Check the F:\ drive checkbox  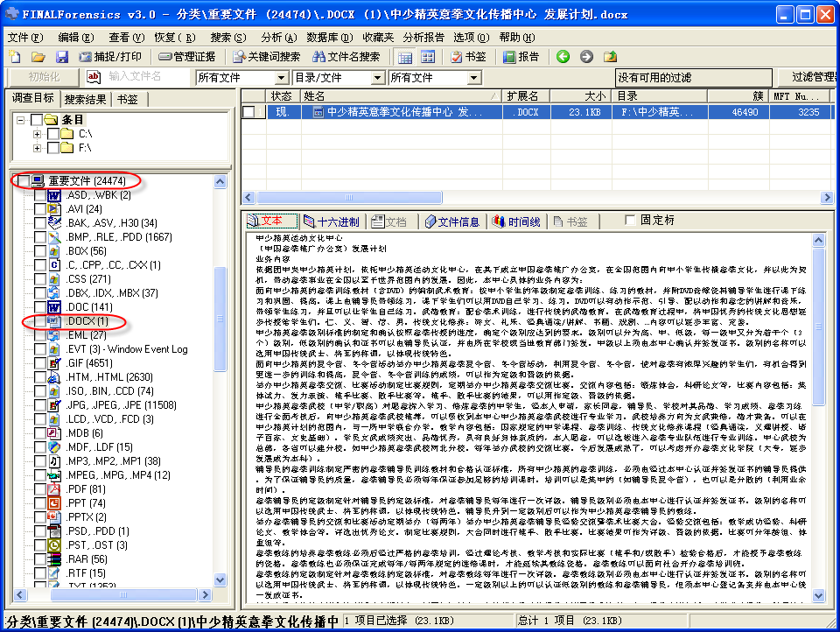[53, 147]
